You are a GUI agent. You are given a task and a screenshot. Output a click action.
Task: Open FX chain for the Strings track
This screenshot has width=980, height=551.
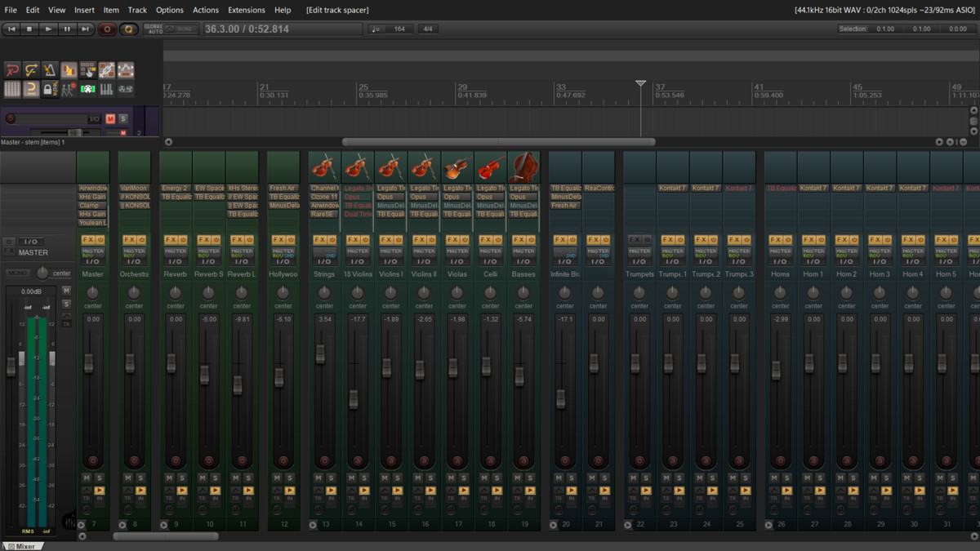tap(320, 240)
